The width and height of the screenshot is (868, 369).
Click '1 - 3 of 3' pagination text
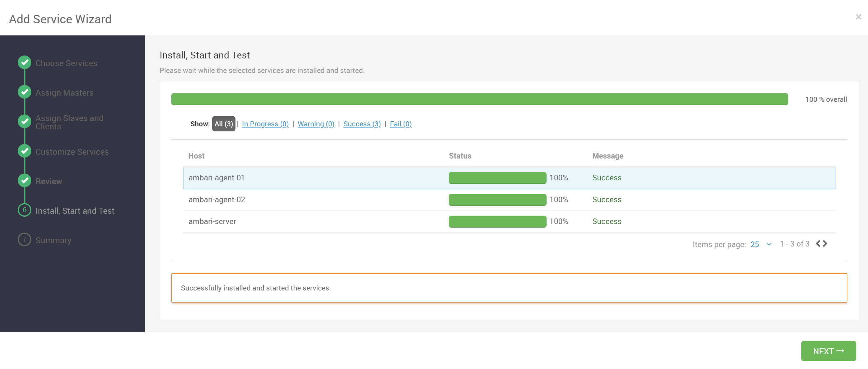[x=794, y=244]
